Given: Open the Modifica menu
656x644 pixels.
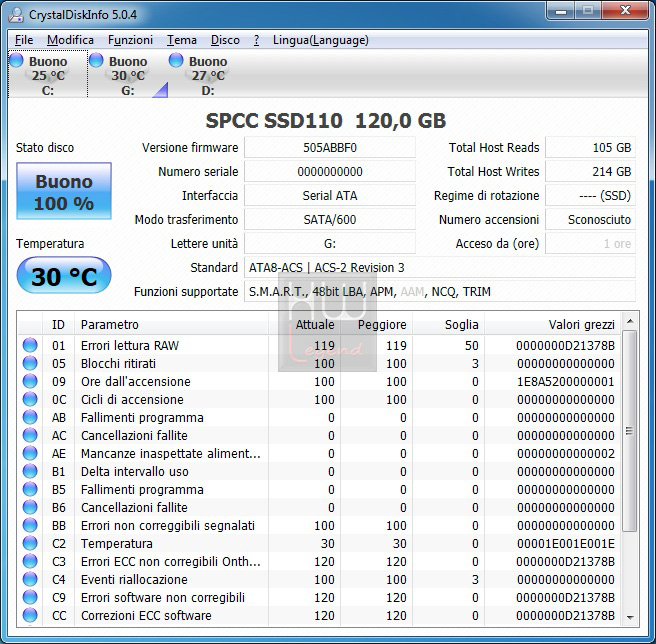Looking at the screenshot, I should tap(70, 40).
